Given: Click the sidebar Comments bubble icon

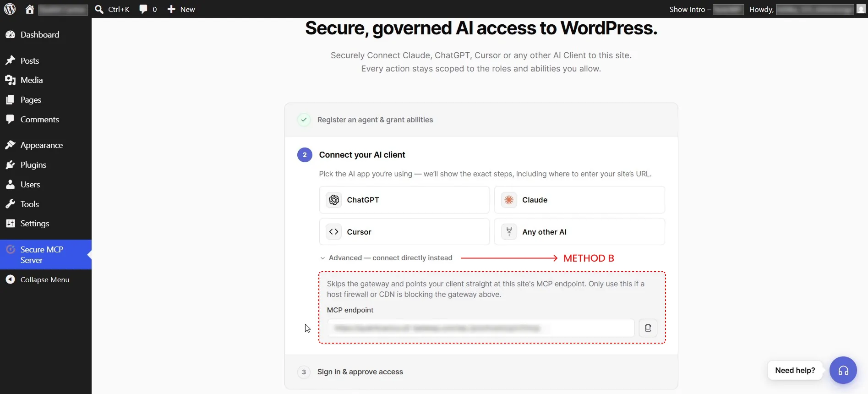Looking at the screenshot, I should [10, 119].
